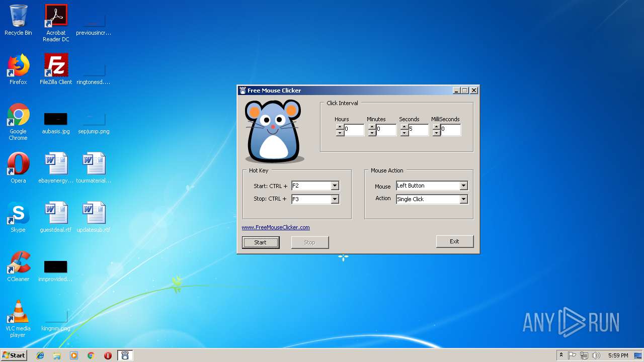Select the guestdeal.rtf document

pos(56,217)
